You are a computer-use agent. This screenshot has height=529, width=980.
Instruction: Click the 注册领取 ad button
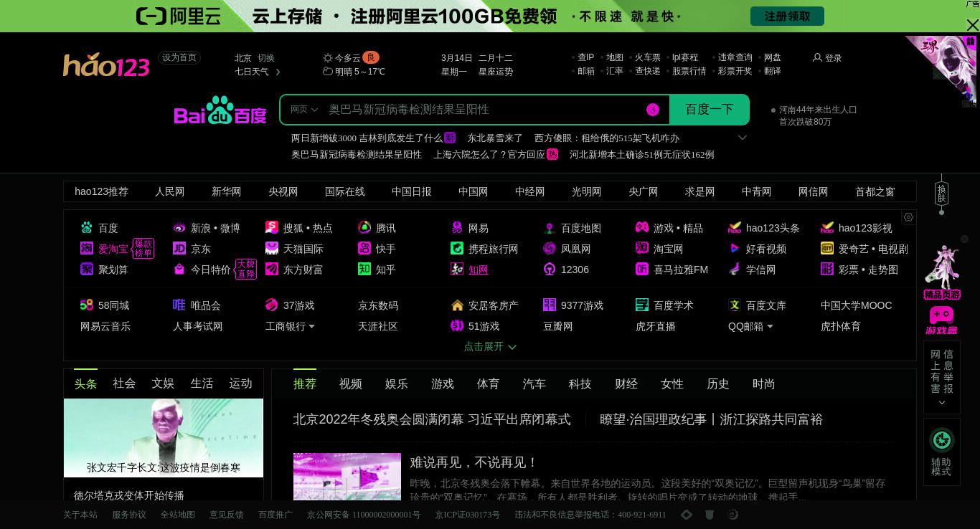click(787, 16)
